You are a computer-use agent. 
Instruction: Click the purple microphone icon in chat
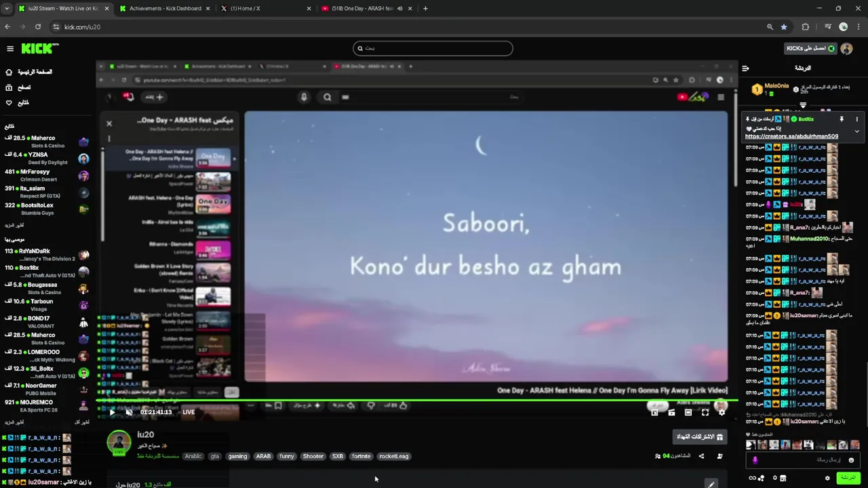pos(755,460)
